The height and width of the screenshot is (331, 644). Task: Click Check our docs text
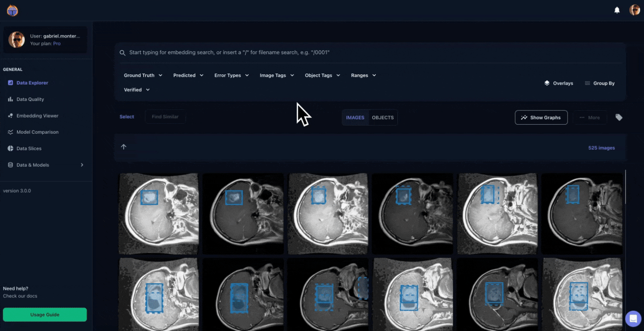20,296
